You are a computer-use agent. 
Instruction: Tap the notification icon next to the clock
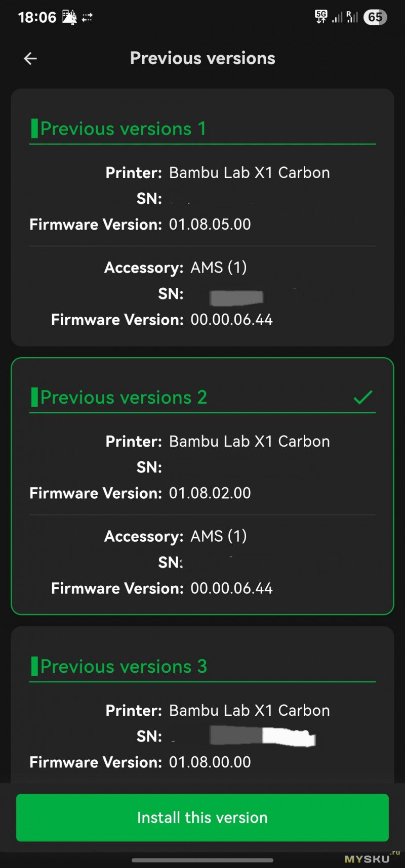[x=69, y=17]
